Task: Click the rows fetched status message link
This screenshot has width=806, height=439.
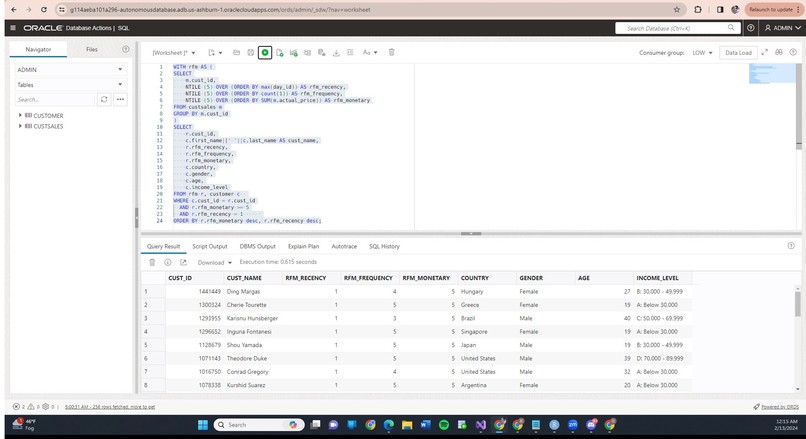Action: [109, 407]
